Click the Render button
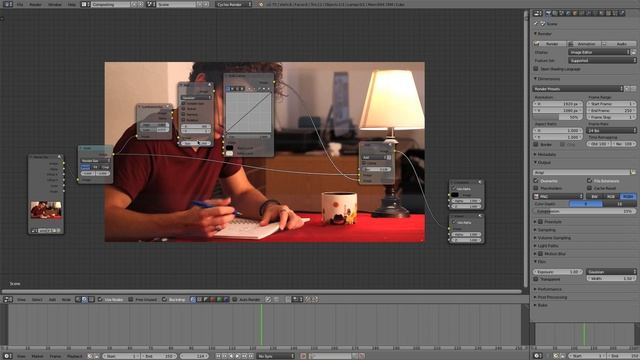Screen dimensions: 640x360 [550, 43]
